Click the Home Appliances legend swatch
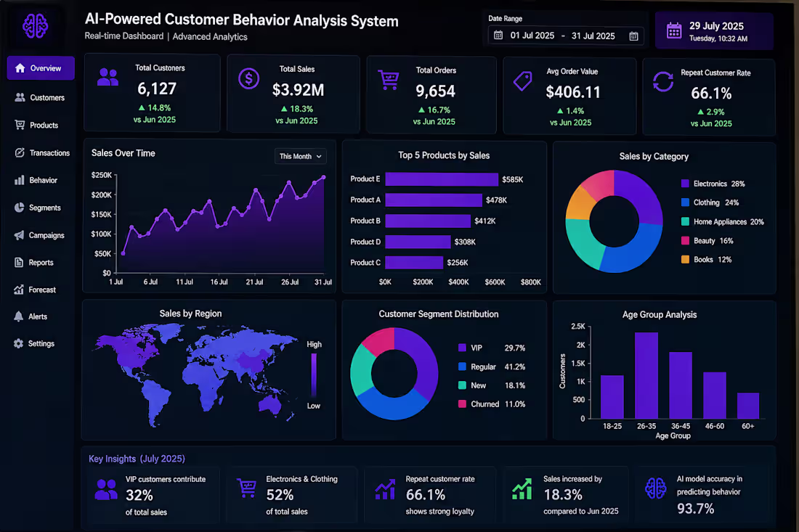The image size is (799, 532). point(685,221)
